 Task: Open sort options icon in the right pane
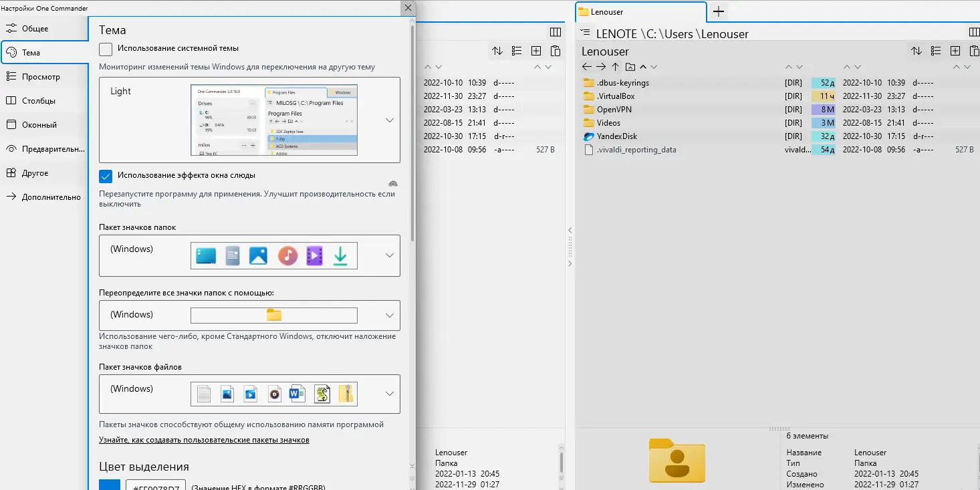[x=916, y=51]
